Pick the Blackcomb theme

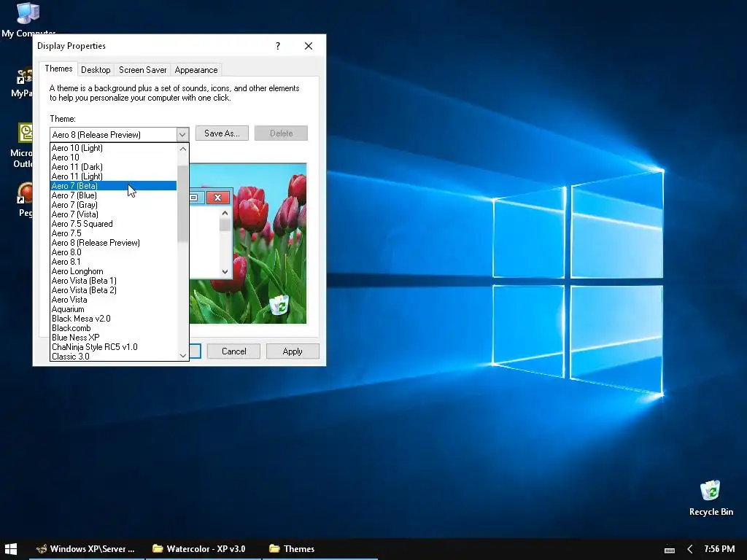tap(113, 328)
